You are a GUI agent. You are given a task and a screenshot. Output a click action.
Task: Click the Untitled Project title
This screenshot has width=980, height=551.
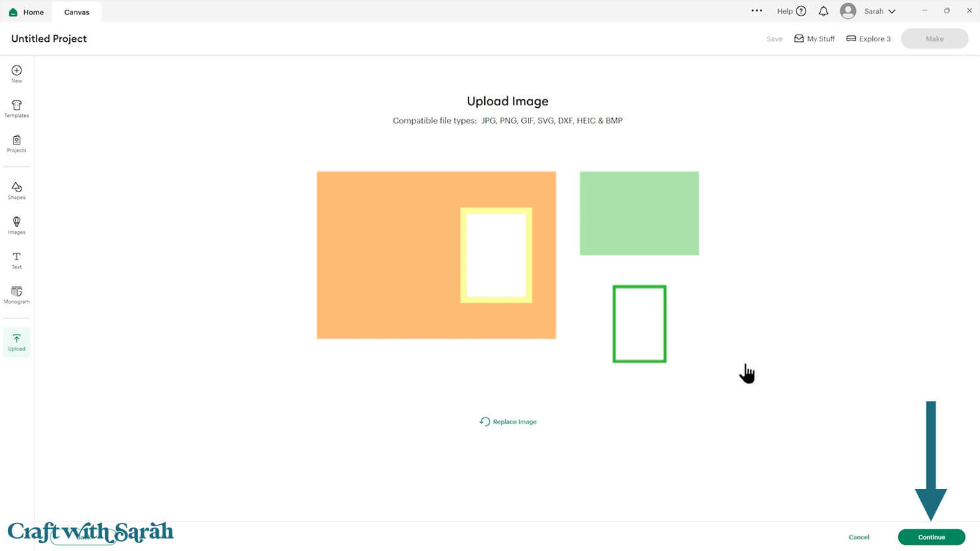click(x=49, y=39)
